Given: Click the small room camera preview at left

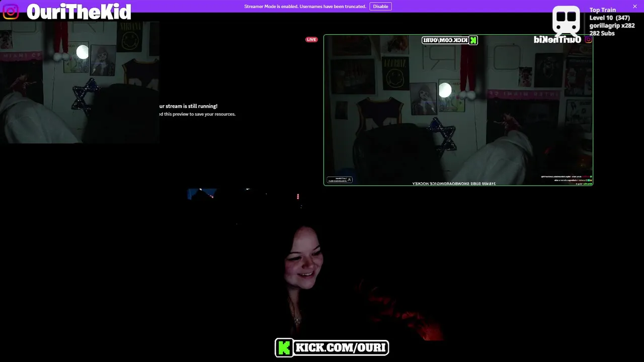Looking at the screenshot, I should tap(79, 82).
